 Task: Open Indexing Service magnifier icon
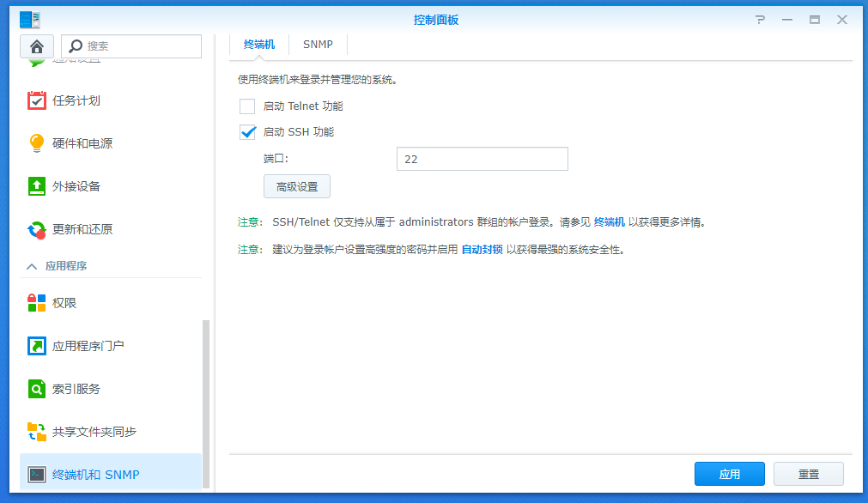click(37, 389)
